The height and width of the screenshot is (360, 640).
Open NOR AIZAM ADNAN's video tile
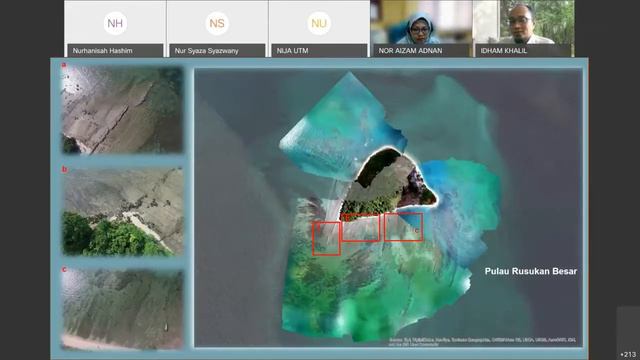click(421, 29)
